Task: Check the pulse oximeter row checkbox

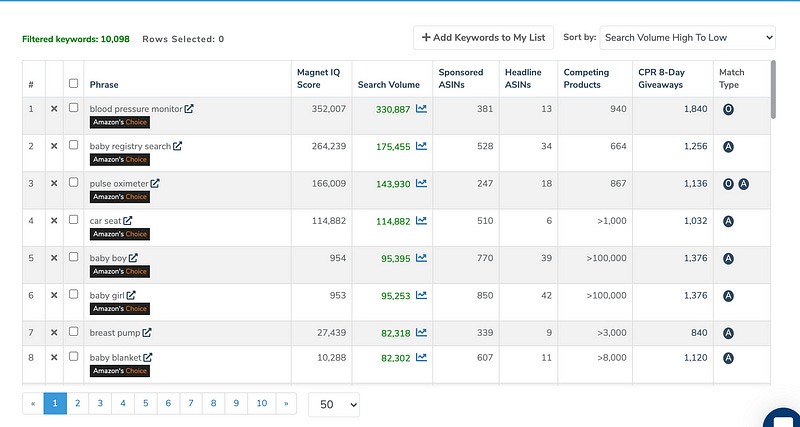Action: click(x=73, y=182)
